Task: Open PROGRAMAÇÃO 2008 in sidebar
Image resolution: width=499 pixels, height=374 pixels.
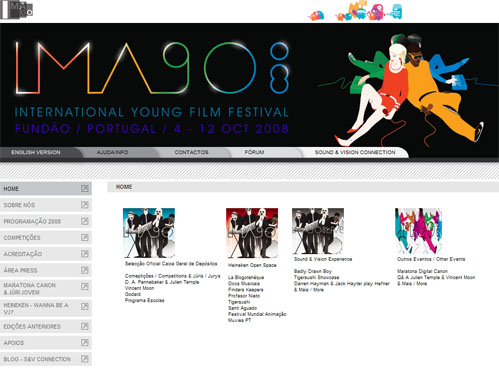Action: point(46,221)
